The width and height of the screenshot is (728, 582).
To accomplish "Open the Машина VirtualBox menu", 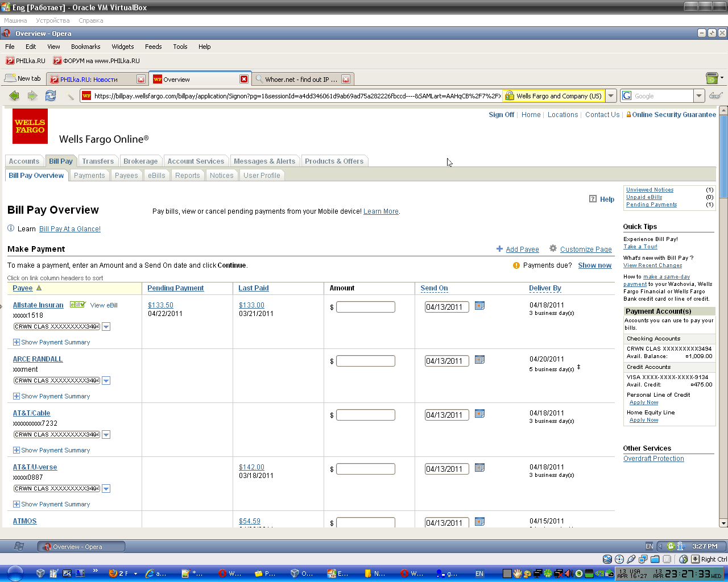I will click(x=15, y=20).
